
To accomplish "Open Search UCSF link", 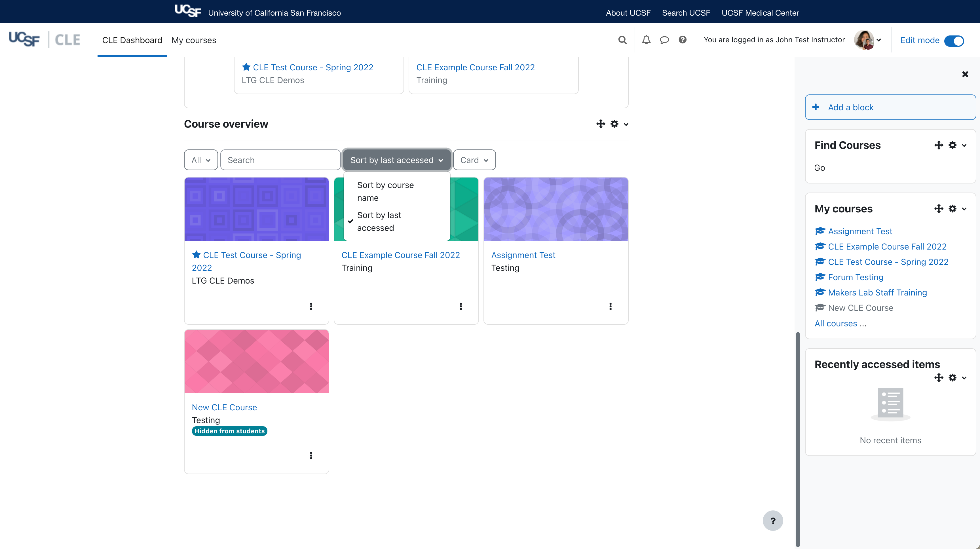I will click(686, 12).
